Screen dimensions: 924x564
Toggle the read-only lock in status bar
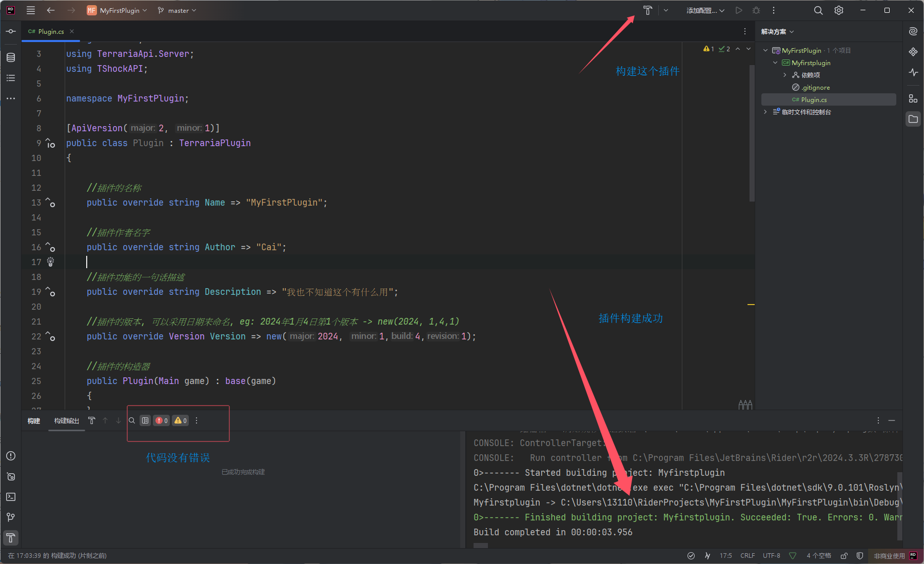844,556
